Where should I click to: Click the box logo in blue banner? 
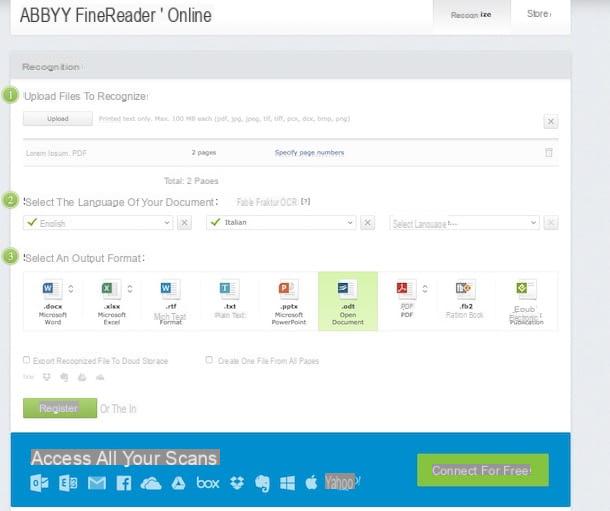pos(208,483)
